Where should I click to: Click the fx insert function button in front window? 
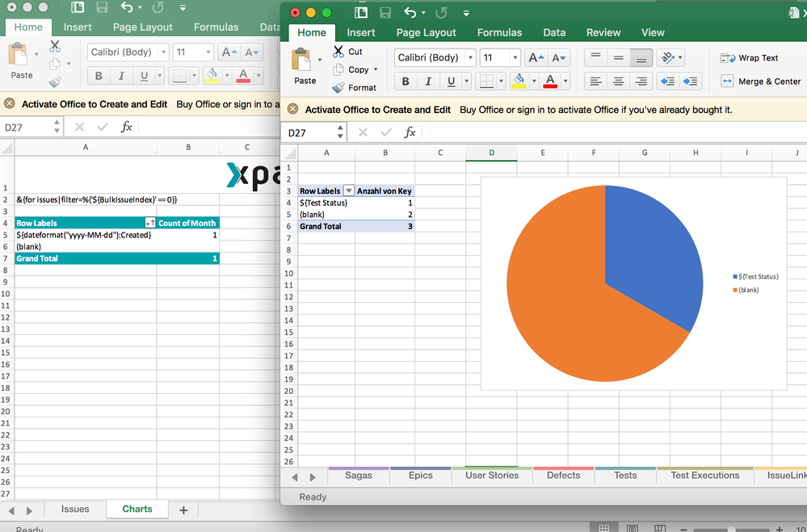coord(410,132)
